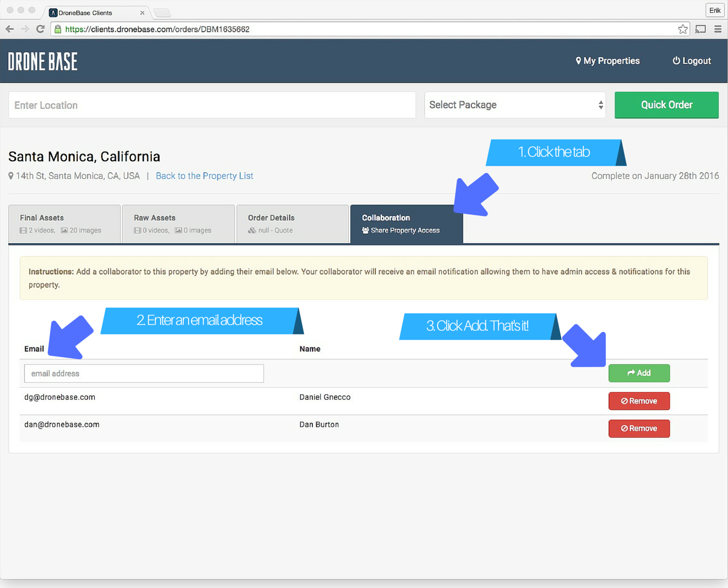The height and width of the screenshot is (588, 728).
Task: Select the Order Details tab
Action: click(292, 224)
